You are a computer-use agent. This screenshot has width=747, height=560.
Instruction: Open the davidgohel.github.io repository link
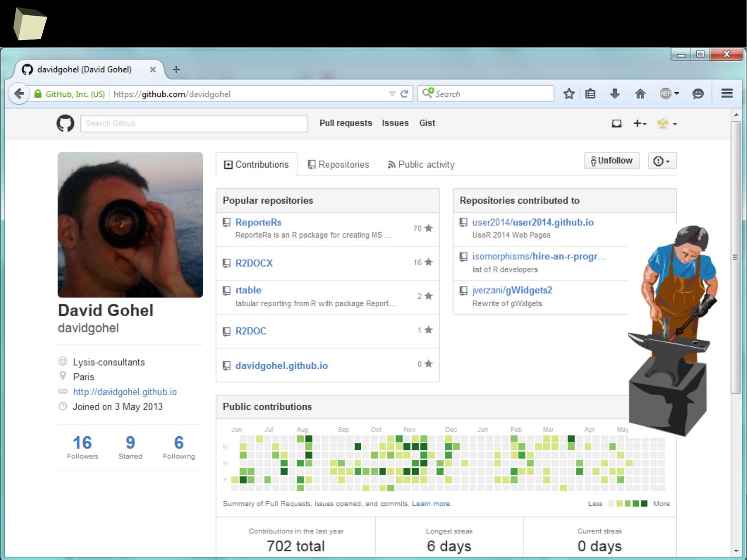pyautogui.click(x=281, y=366)
